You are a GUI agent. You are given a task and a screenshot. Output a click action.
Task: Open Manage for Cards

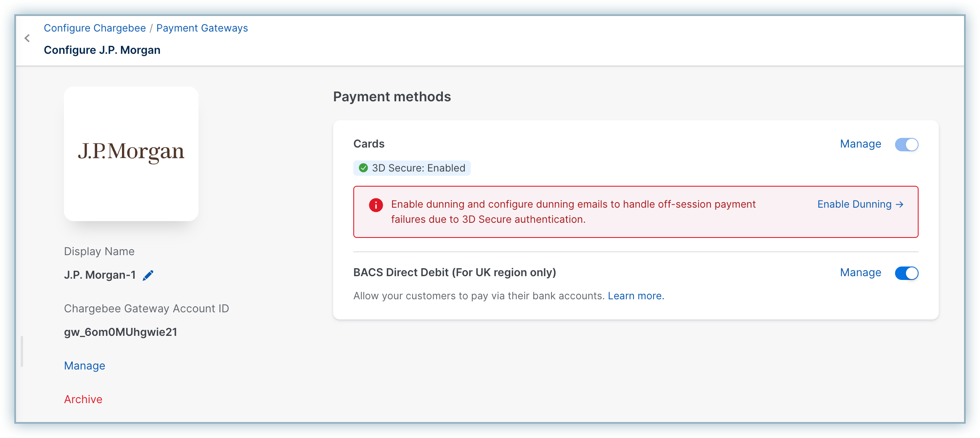coord(861,144)
